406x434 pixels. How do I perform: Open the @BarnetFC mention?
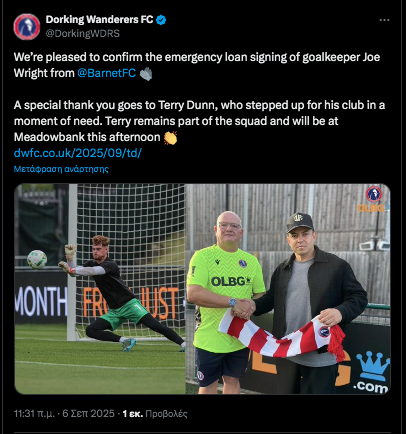pyautogui.click(x=106, y=73)
